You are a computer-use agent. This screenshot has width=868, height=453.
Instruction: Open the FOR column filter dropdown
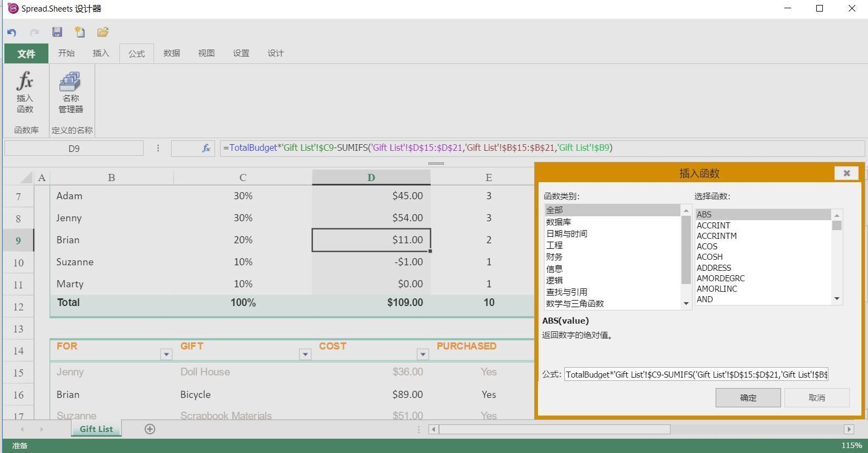pos(166,354)
